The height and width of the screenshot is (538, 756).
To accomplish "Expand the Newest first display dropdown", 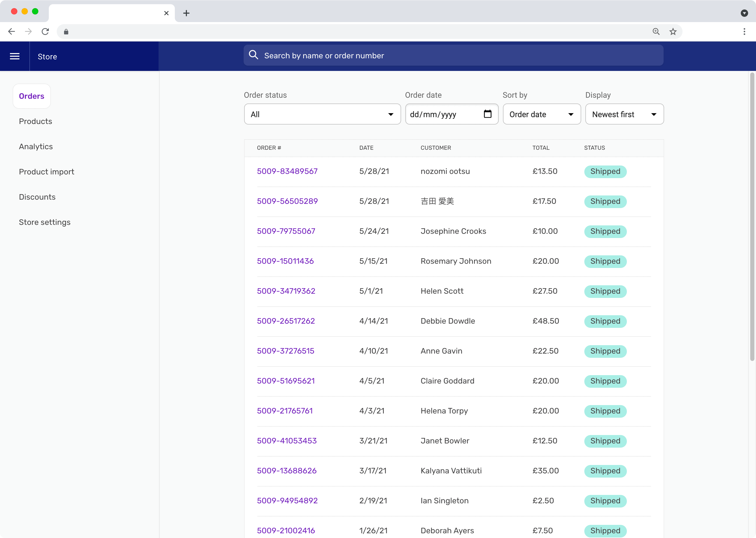I will (624, 114).
